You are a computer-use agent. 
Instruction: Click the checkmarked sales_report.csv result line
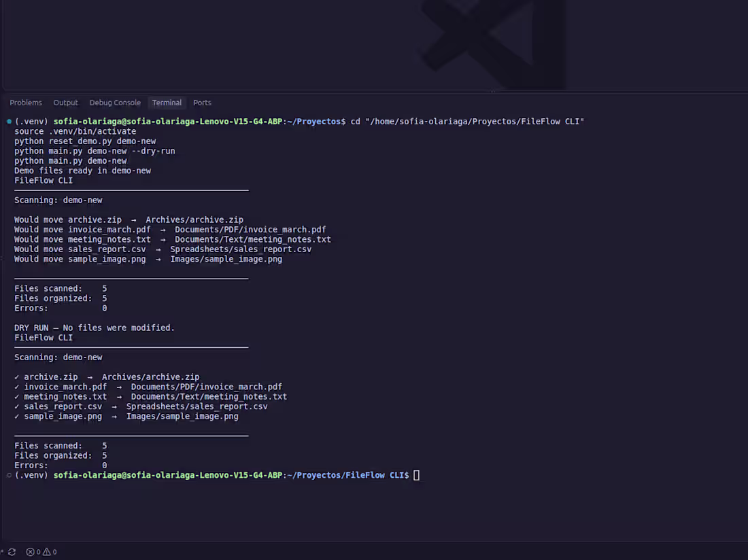click(x=141, y=406)
